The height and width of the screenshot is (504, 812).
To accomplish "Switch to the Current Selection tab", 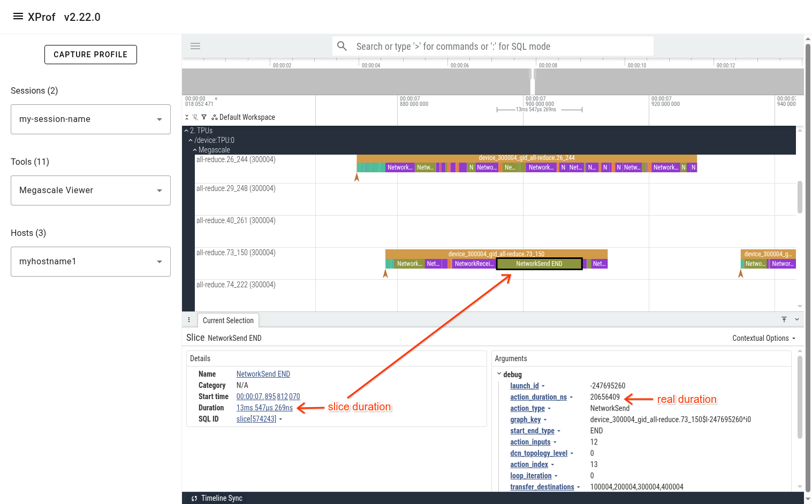I will pos(228,320).
